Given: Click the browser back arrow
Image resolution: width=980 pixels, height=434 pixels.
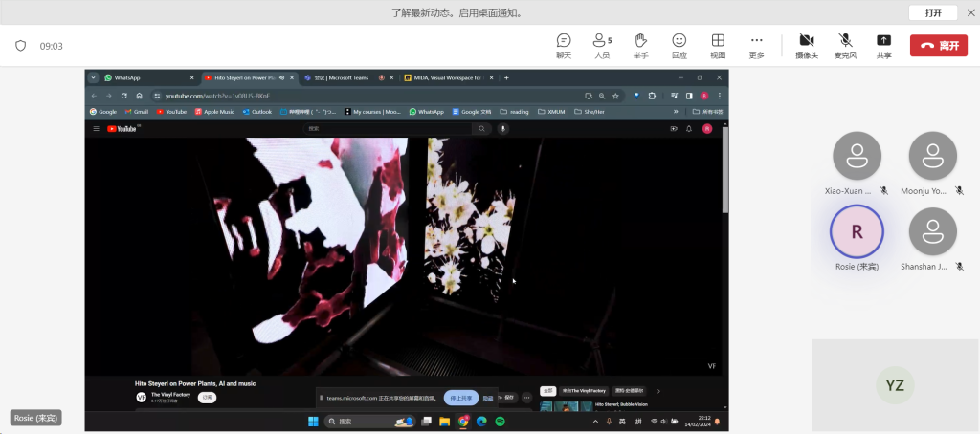Looking at the screenshot, I should (95, 96).
